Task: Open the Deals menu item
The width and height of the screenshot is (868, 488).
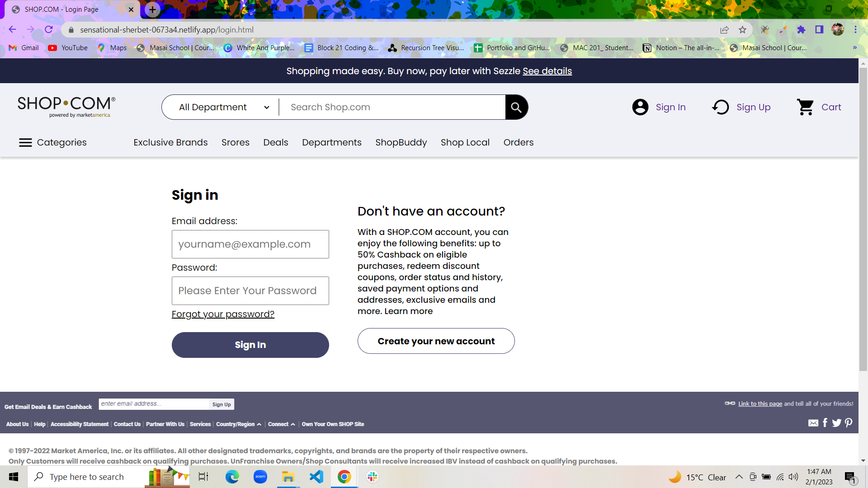Action: tap(276, 143)
